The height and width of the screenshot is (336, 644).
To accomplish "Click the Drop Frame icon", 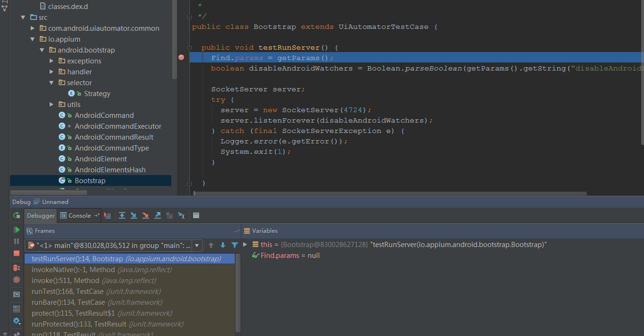I will click(x=169, y=215).
